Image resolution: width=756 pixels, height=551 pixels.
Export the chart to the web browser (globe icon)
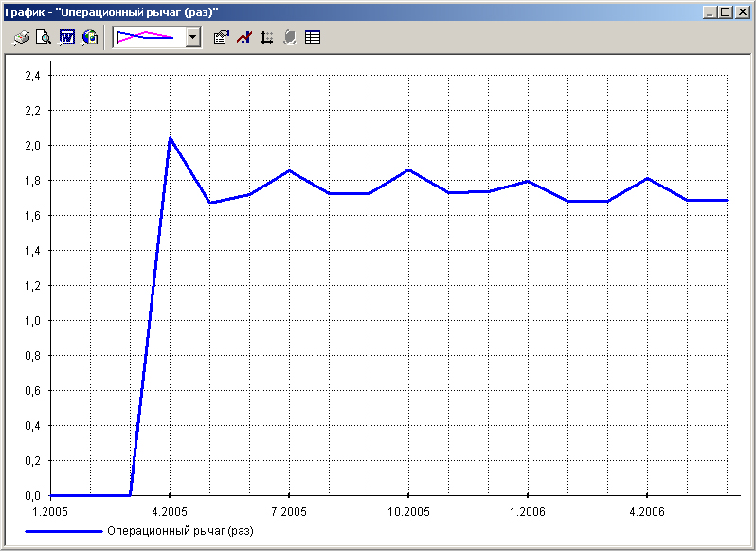coord(90,38)
